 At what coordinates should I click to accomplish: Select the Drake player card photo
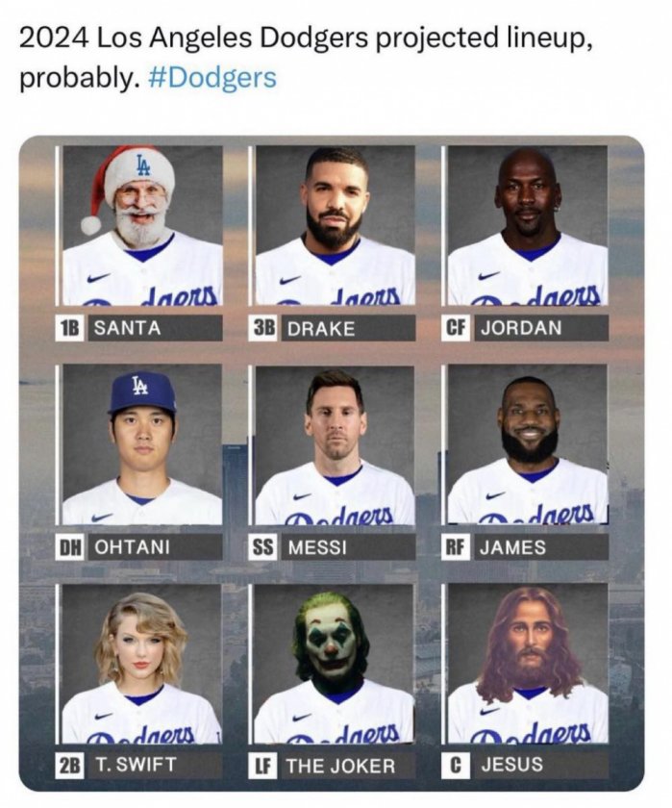336,225
